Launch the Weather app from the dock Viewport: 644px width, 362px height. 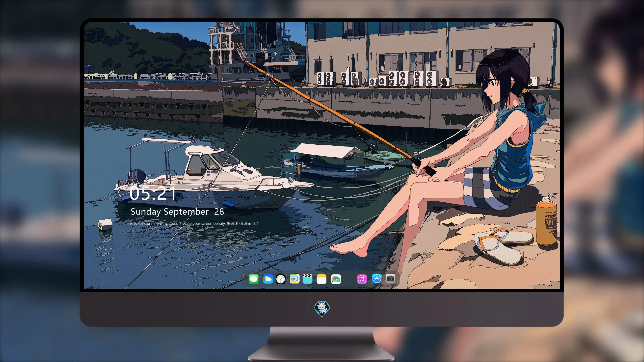[x=268, y=279]
